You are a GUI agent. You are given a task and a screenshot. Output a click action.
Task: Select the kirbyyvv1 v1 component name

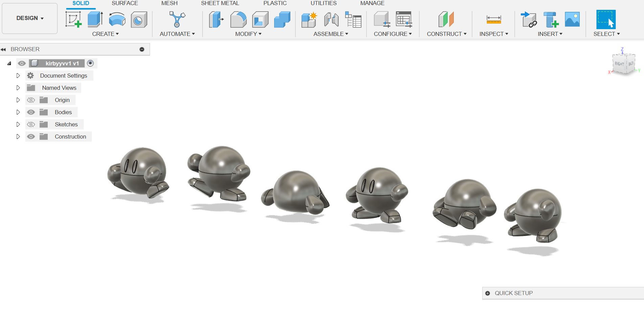pyautogui.click(x=62, y=63)
